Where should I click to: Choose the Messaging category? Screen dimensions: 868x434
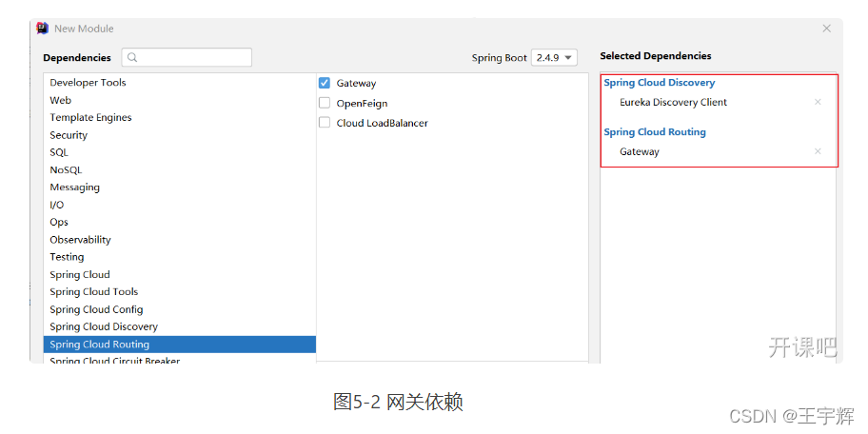[x=180, y=187]
